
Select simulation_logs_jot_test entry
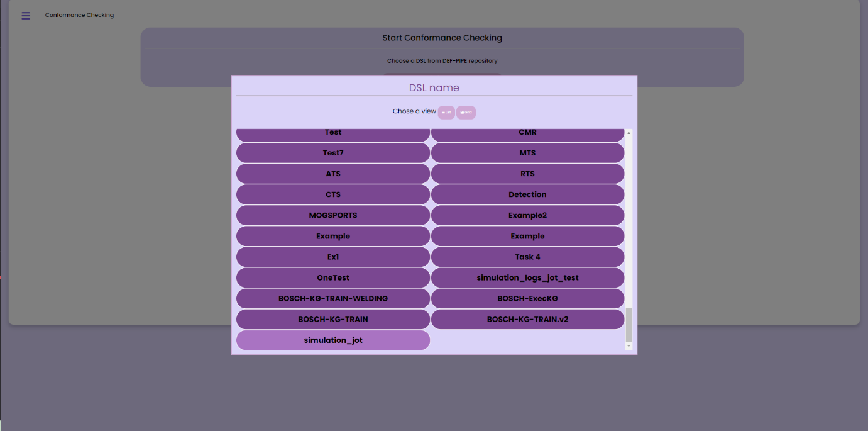point(527,277)
